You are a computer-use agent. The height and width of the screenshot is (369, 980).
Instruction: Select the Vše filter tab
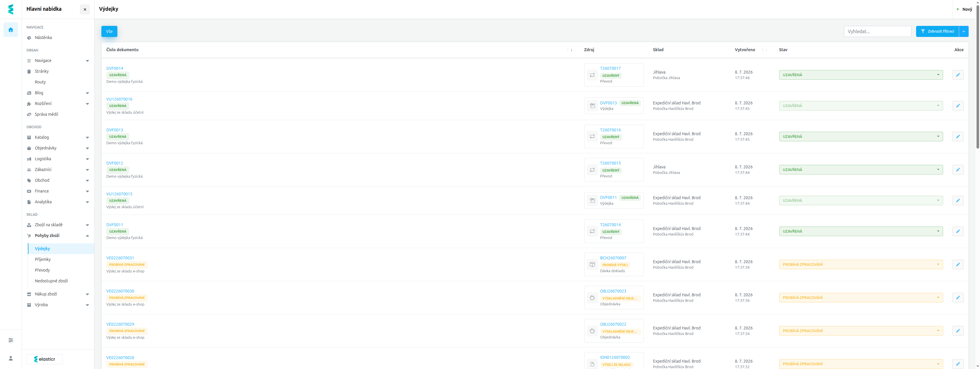(109, 32)
